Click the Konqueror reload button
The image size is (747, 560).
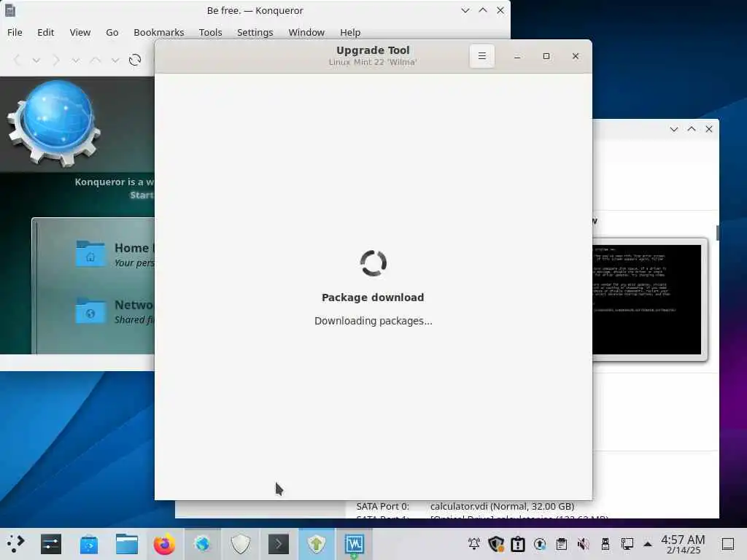(135, 60)
